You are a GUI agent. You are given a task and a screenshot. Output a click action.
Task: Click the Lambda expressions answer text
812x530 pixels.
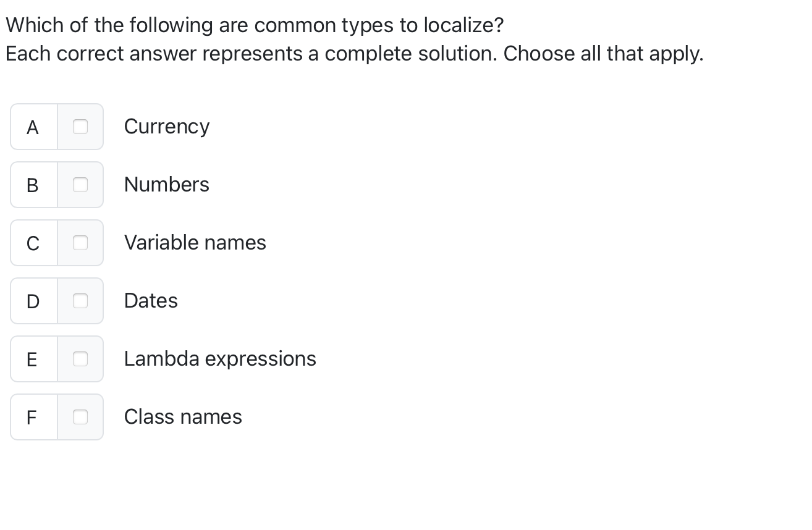coord(220,359)
